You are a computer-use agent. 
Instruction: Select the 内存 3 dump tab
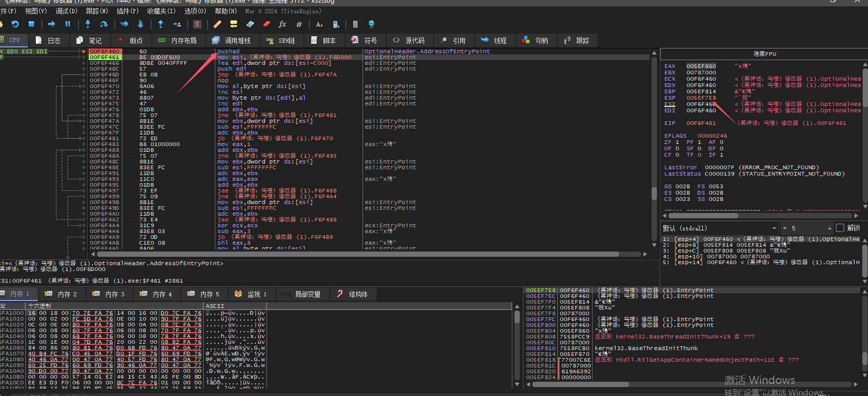point(109,294)
